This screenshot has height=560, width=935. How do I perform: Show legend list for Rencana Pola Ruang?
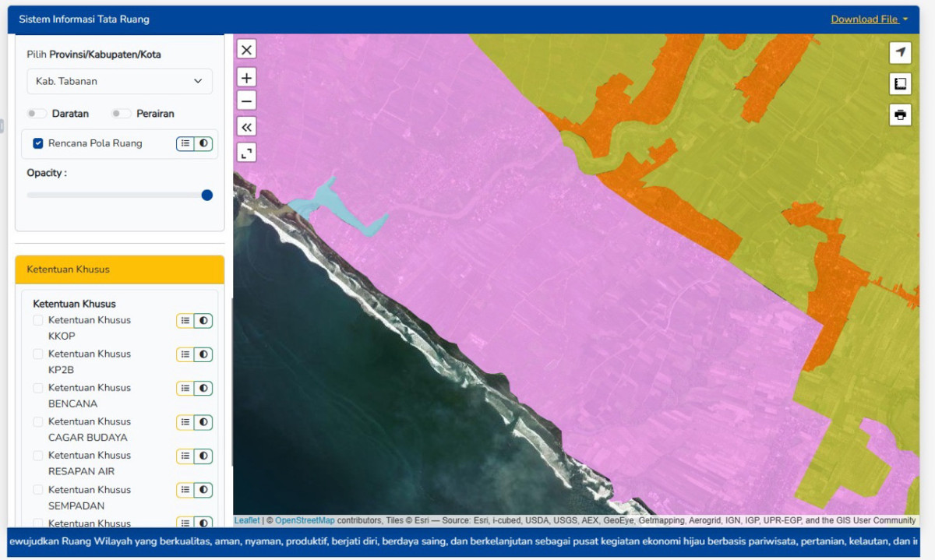pos(185,144)
